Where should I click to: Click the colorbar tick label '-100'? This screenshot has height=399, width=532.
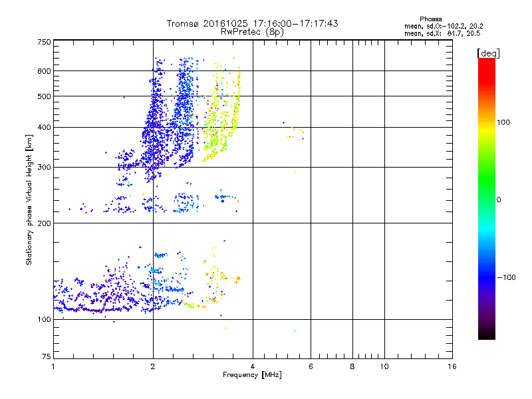point(506,277)
